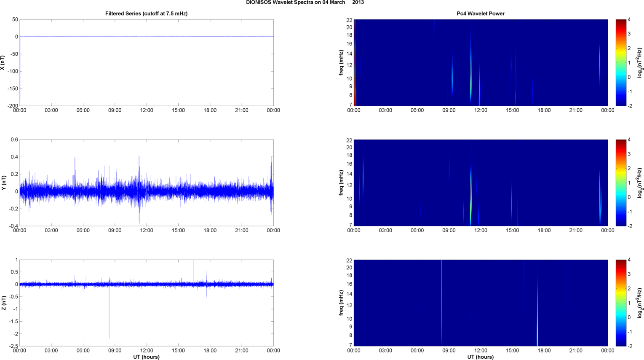Select the deep negative Z spike near 08:30

point(109,320)
